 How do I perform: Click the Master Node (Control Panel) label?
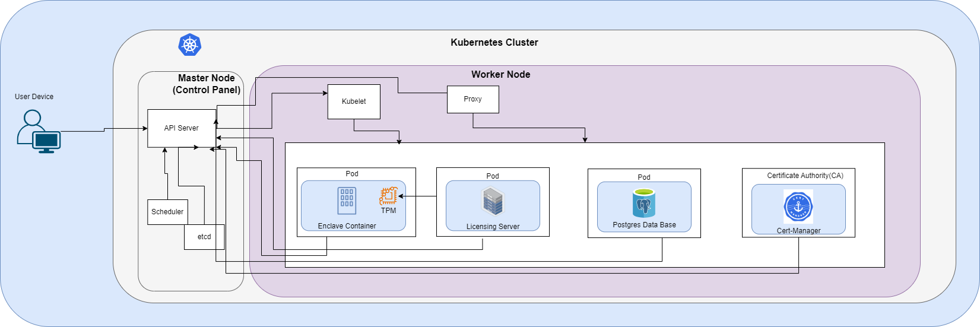pyautogui.click(x=206, y=84)
